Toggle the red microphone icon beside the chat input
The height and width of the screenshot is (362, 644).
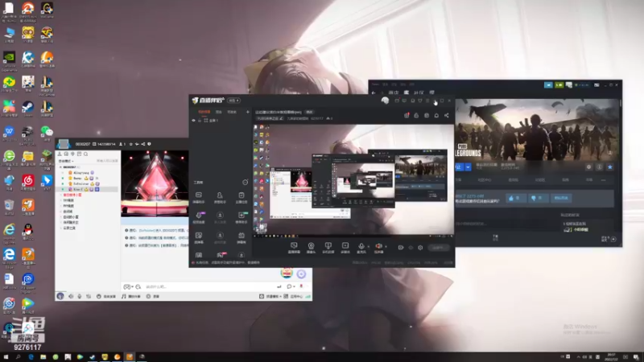[301, 286]
